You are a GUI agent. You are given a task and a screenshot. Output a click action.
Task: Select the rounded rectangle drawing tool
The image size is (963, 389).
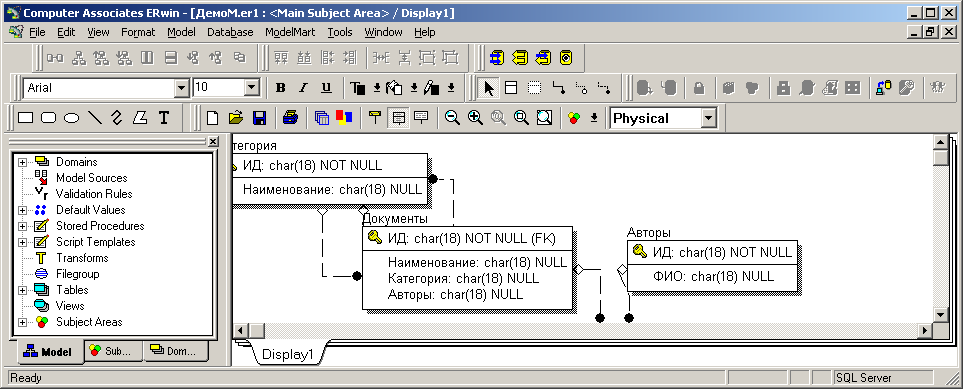coord(49,117)
